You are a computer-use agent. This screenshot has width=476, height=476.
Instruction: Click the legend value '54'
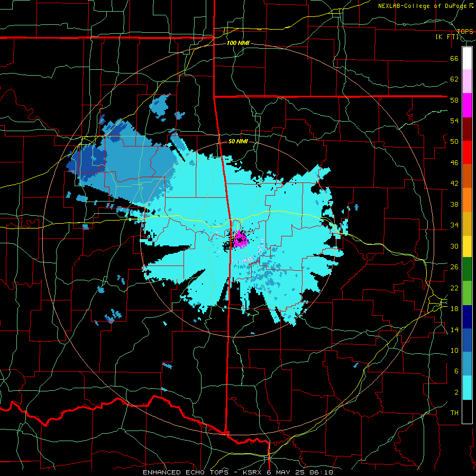coord(454,121)
